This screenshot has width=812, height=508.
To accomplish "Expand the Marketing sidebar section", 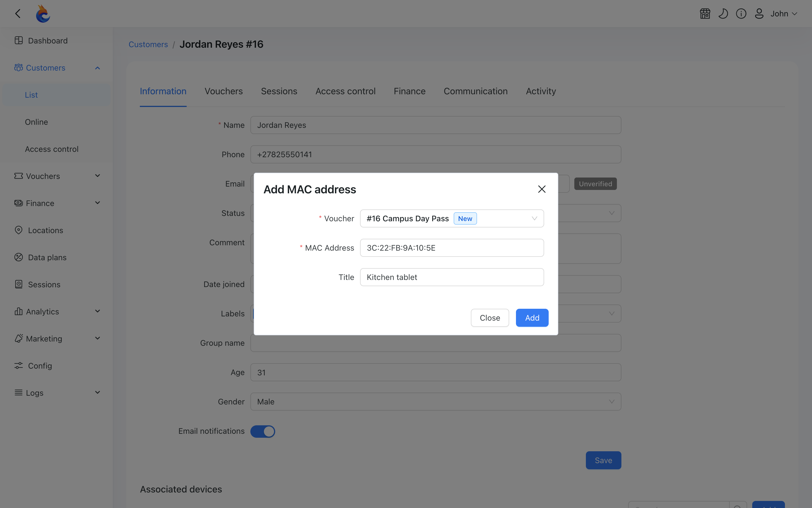I will click(56, 339).
